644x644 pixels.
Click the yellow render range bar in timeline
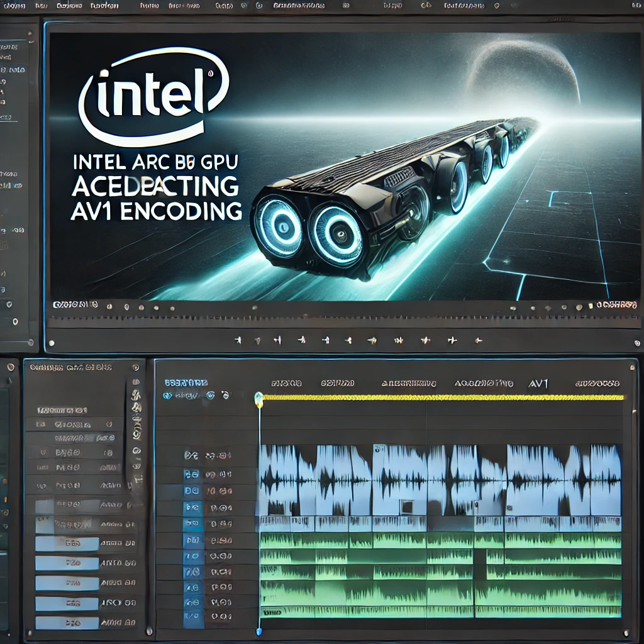(x=443, y=397)
